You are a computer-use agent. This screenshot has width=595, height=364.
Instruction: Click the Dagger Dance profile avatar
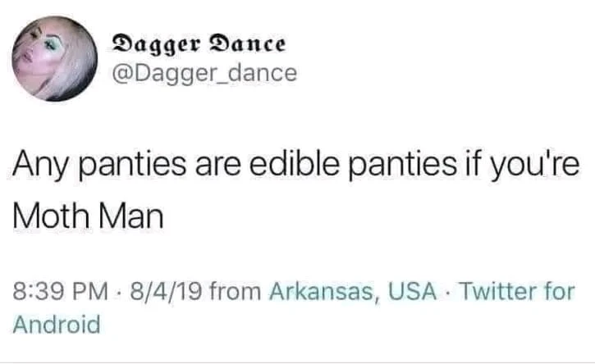[x=53, y=59]
